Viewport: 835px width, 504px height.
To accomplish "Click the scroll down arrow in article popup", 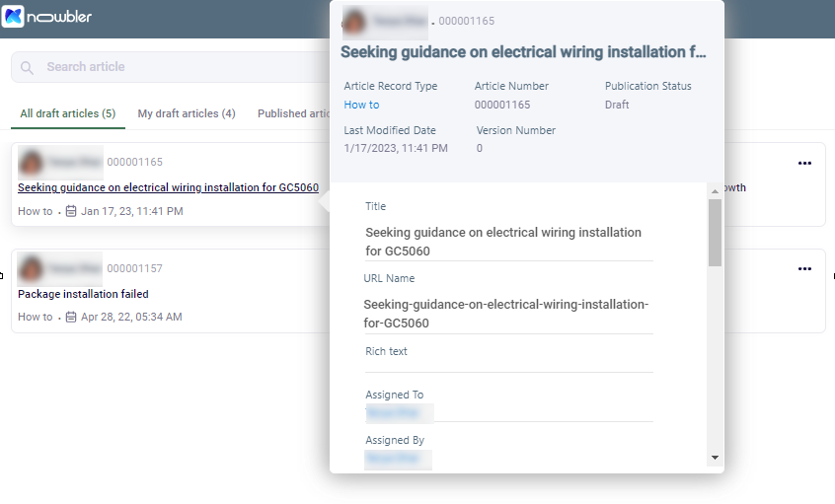I will tap(715, 458).
